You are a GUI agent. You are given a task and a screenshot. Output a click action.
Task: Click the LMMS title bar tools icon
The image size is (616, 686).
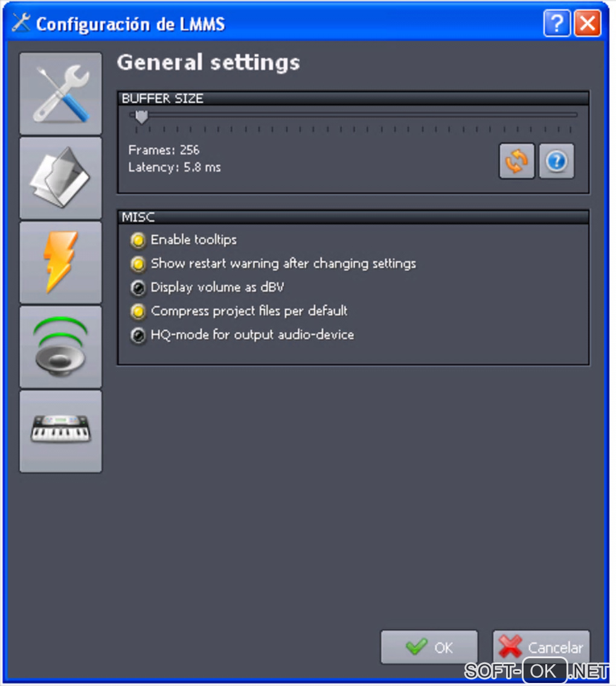tap(21, 23)
